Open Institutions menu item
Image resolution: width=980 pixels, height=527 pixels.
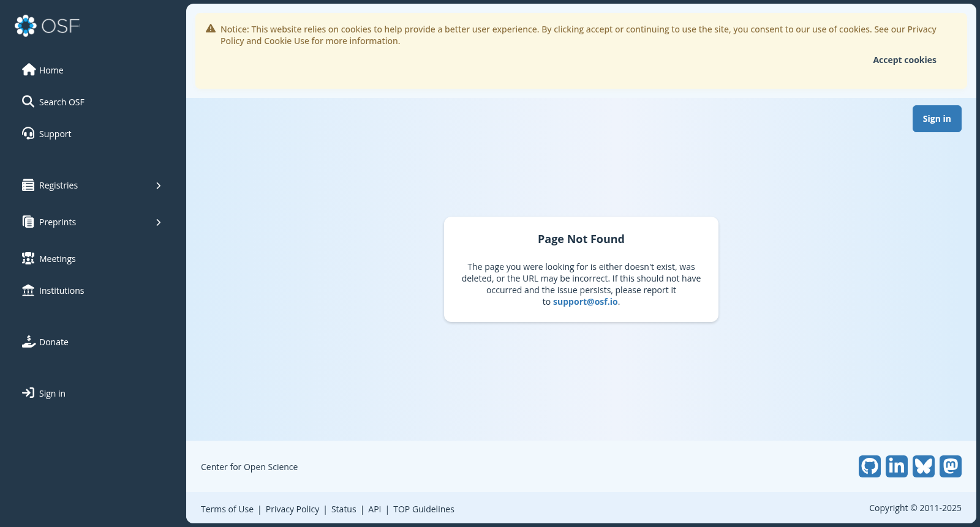[62, 291]
